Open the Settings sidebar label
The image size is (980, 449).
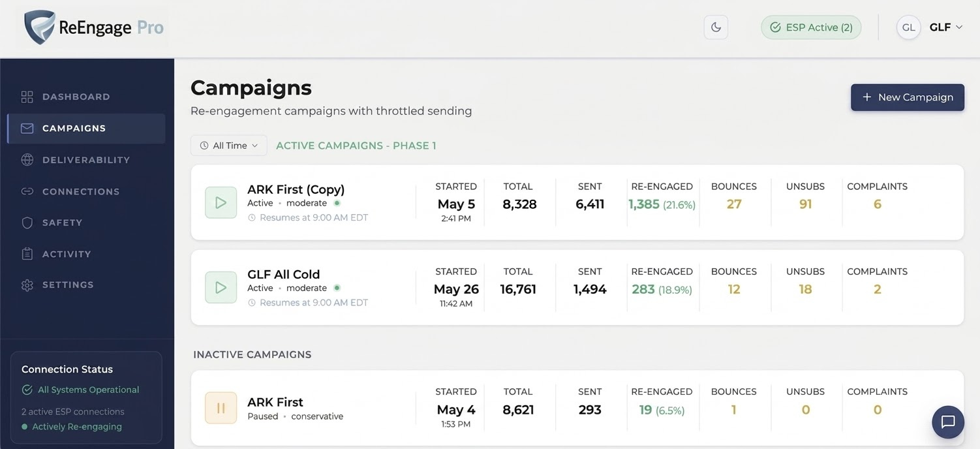68,285
